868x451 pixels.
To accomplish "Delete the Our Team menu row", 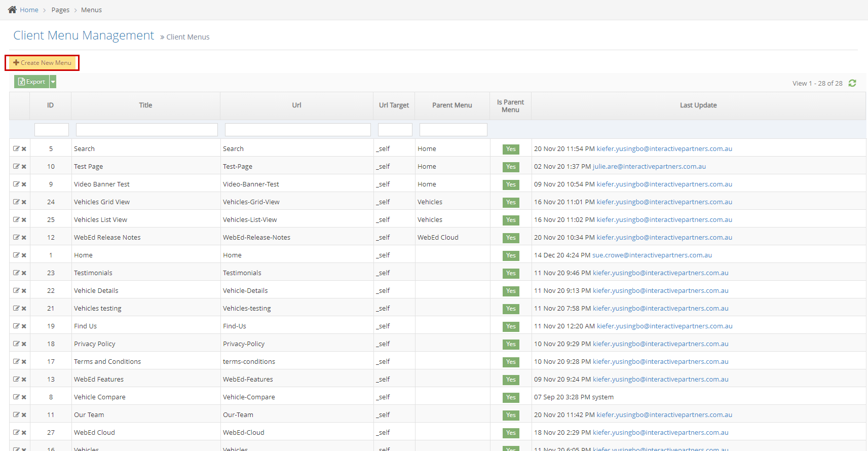I will (24, 415).
